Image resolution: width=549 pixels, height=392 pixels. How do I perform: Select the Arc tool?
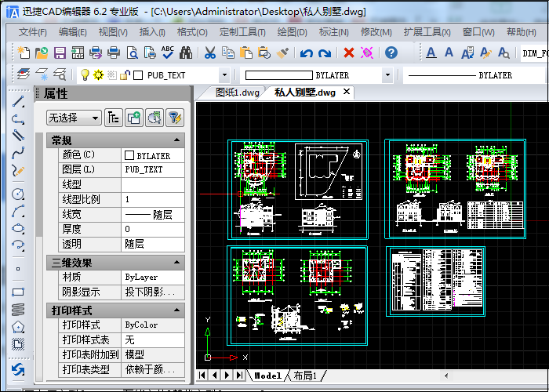18,211
